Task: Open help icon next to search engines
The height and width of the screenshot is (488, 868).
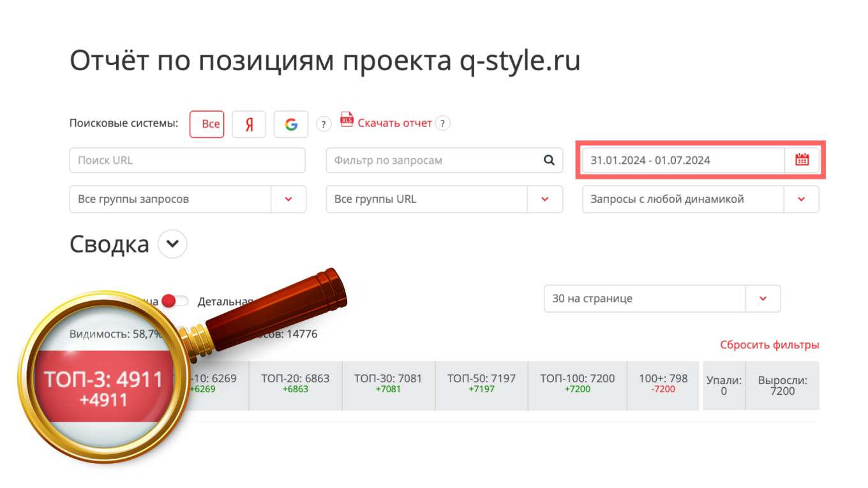Action: (324, 124)
